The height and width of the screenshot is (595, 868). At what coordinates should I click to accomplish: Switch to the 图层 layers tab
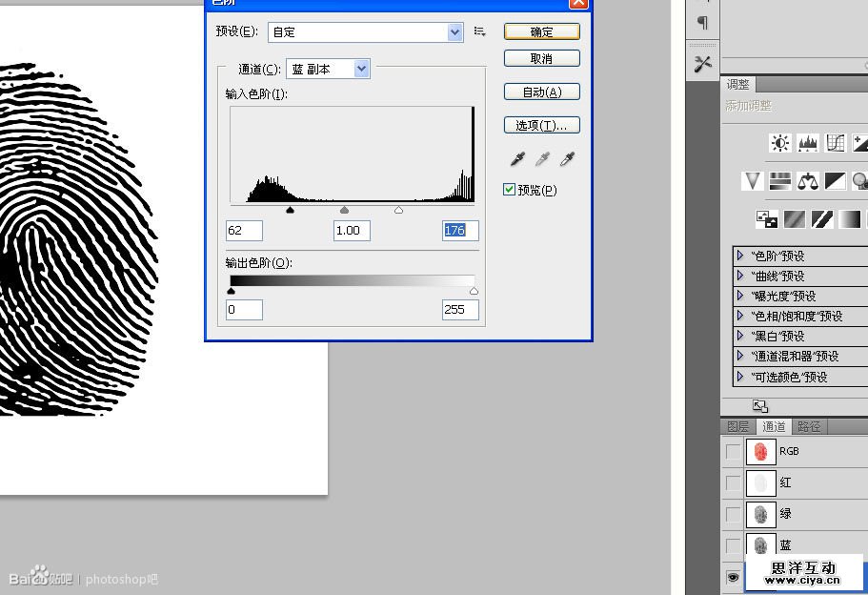coord(738,426)
